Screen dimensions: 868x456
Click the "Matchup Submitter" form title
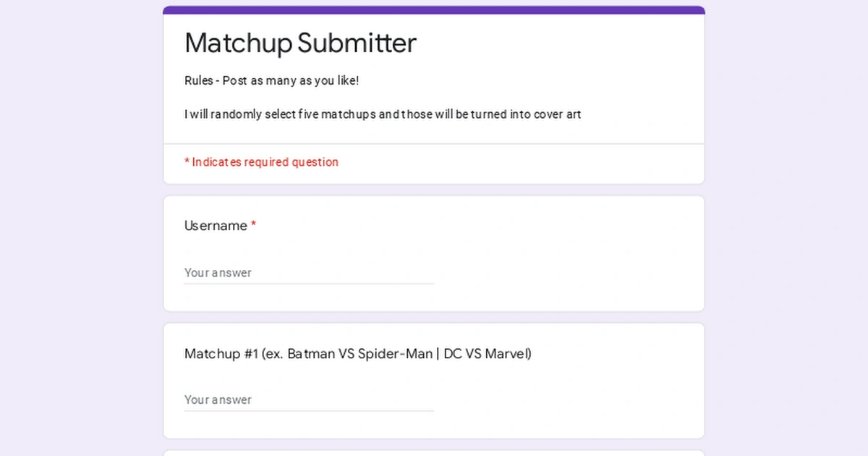300,43
